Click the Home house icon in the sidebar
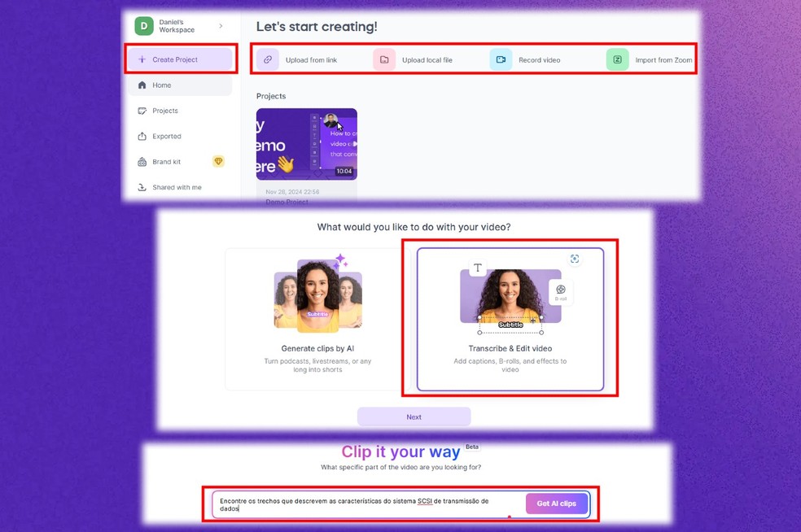The width and height of the screenshot is (801, 532). (142, 85)
